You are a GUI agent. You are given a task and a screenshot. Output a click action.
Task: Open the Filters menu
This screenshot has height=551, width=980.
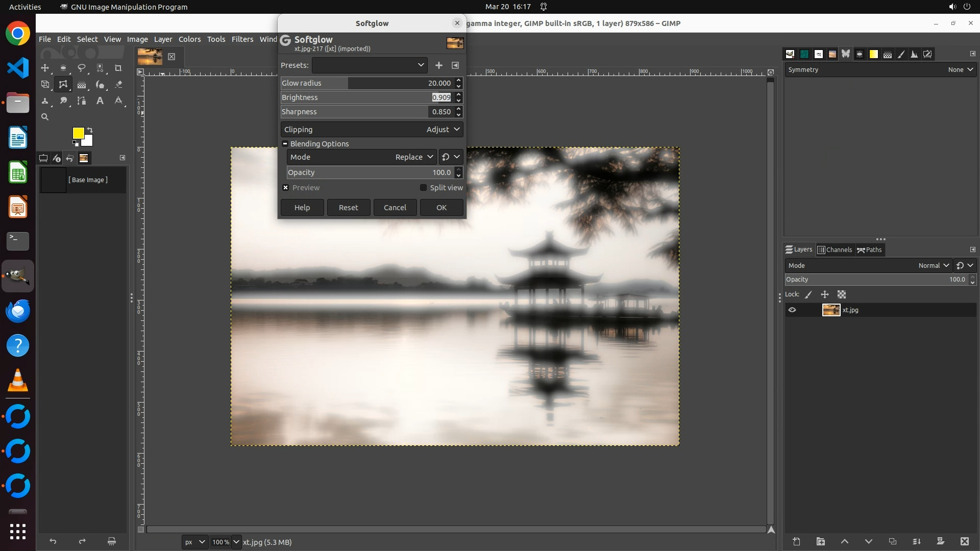(242, 39)
